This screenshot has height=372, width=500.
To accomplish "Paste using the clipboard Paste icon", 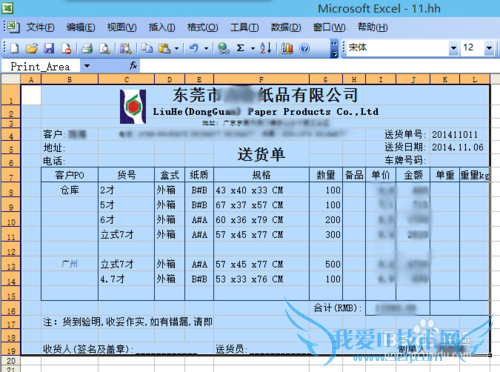I will pyautogui.click(x=164, y=48).
